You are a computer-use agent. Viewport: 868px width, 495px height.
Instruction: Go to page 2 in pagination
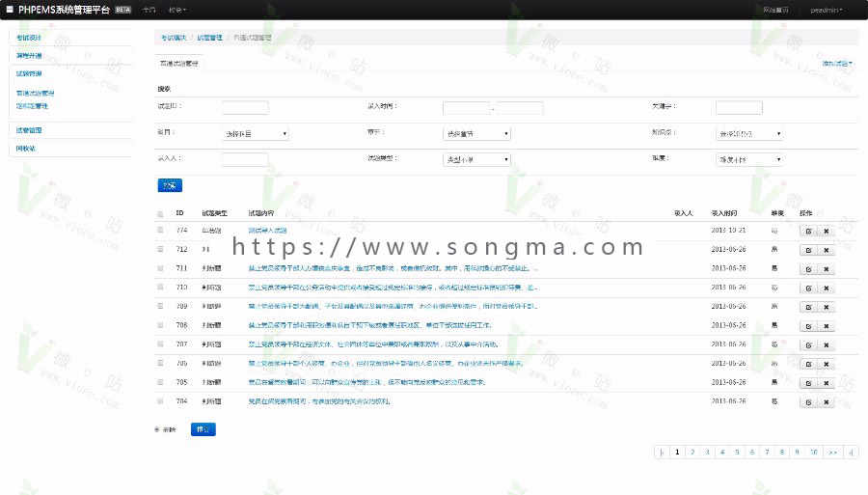tap(692, 453)
